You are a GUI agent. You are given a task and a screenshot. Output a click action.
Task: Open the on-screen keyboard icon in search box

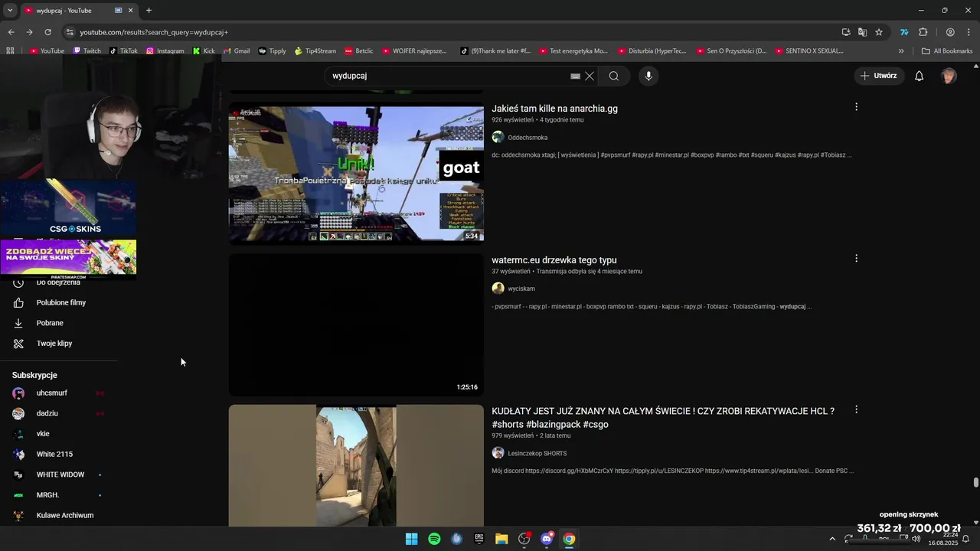pos(575,77)
